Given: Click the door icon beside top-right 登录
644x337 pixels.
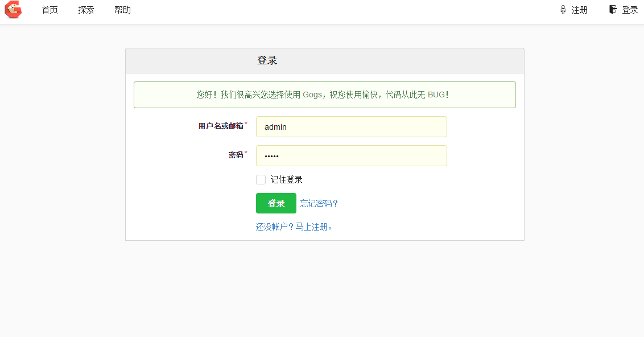Looking at the screenshot, I should (613, 10).
